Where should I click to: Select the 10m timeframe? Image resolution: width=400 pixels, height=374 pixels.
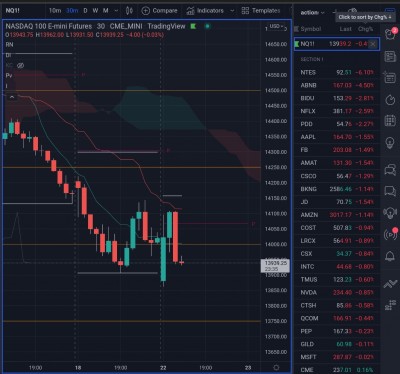pyautogui.click(x=55, y=11)
